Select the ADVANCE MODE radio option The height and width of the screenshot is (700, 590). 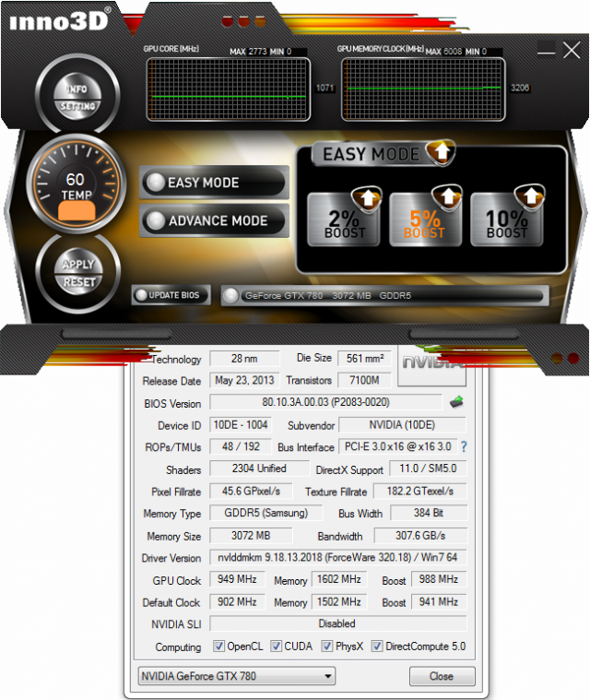214,220
